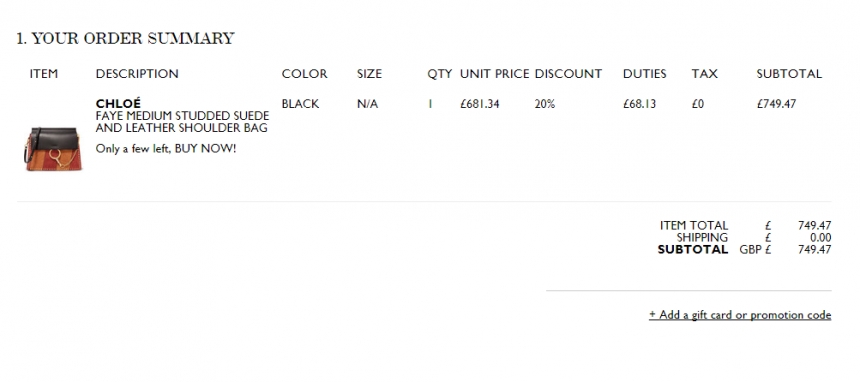Screen dimensions: 860x382
Task: Click the unit price £681.34
Action: pyautogui.click(x=480, y=104)
